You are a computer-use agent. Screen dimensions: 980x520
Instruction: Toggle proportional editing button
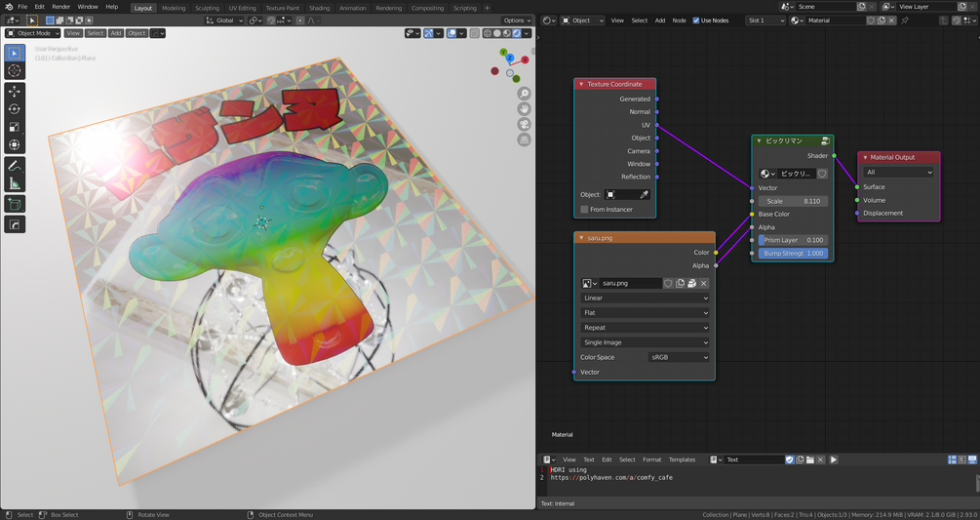click(x=300, y=20)
